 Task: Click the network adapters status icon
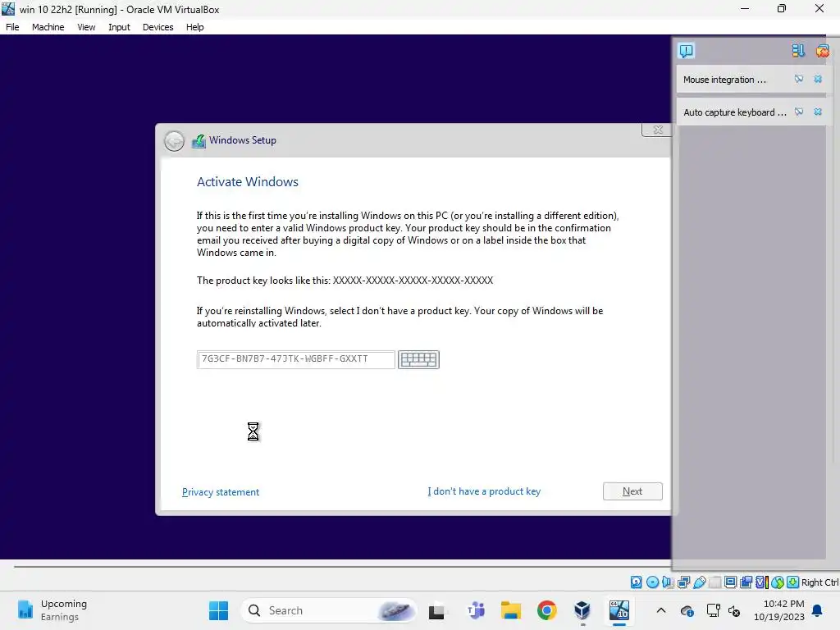(683, 582)
